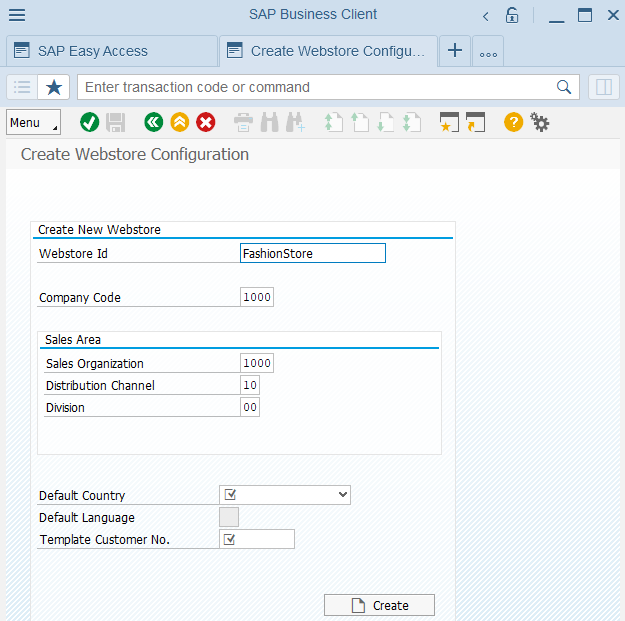625x621 pixels.
Task: Minimize the SAP Business Client window
Action: coord(556,16)
